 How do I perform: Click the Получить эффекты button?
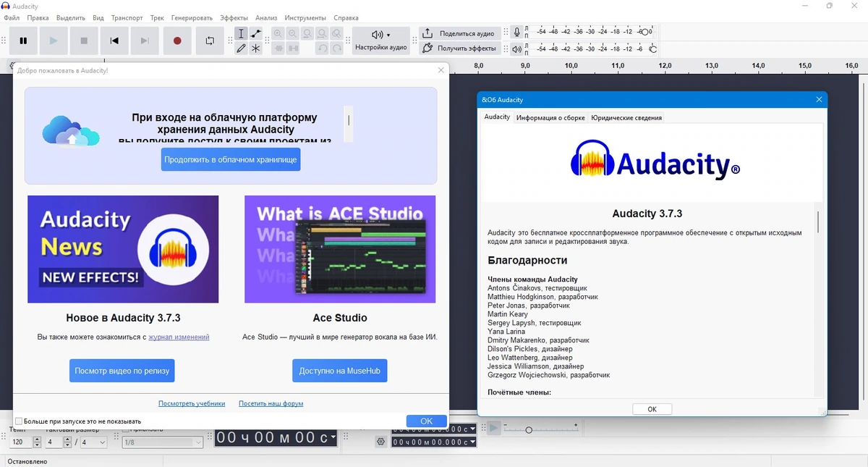(x=460, y=49)
